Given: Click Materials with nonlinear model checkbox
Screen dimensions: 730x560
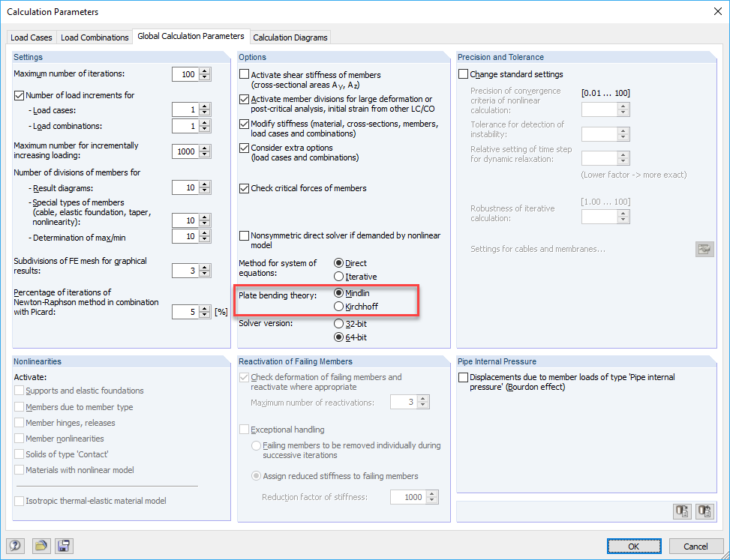Looking at the screenshot, I should pos(19,470).
